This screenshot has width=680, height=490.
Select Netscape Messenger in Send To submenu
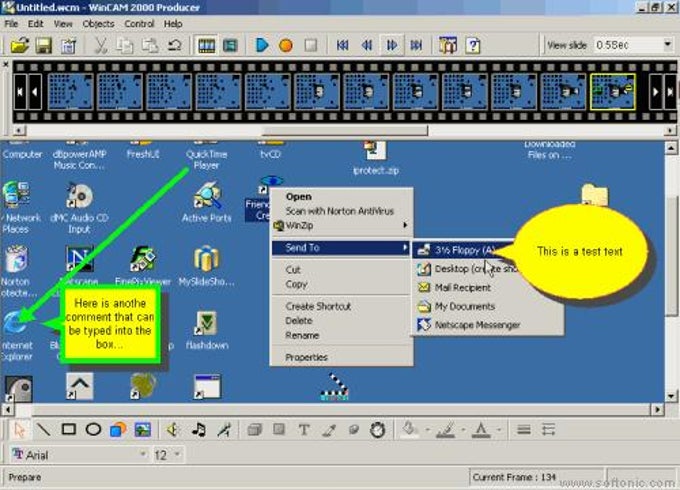477,325
